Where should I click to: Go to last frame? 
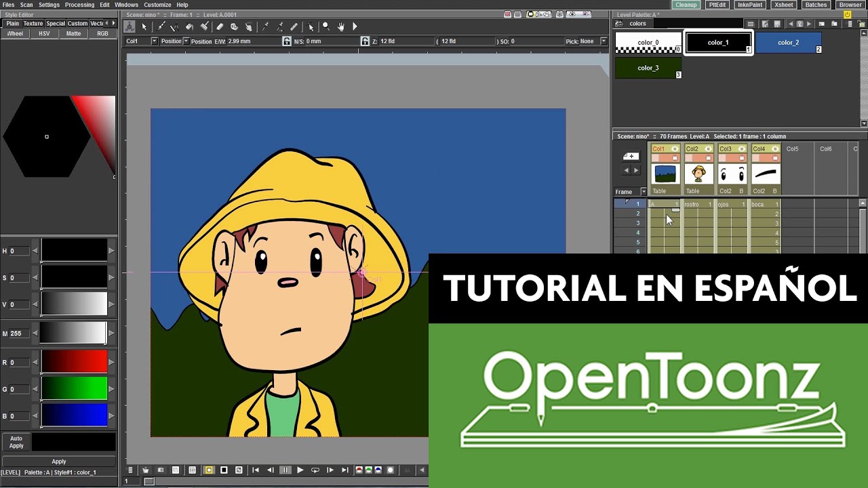(x=345, y=470)
